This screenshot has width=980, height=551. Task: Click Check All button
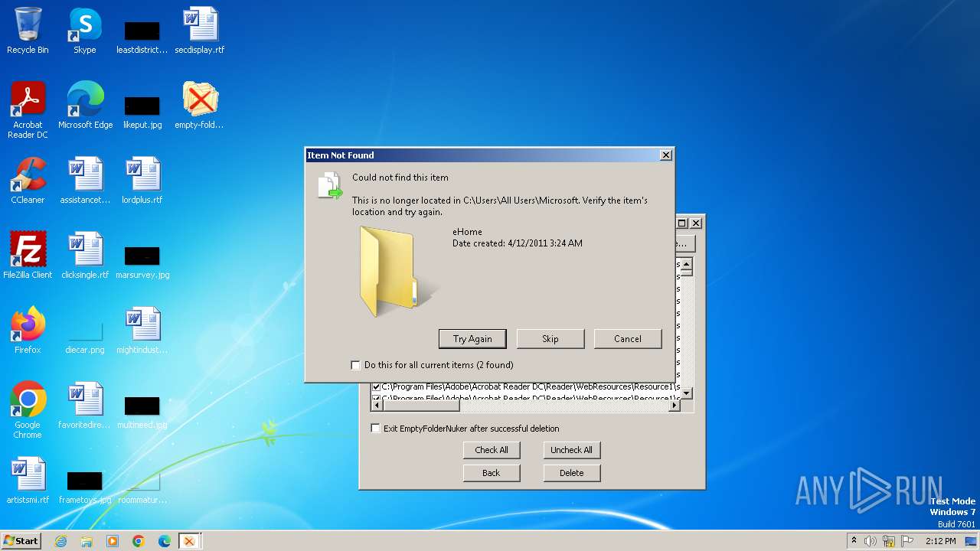click(x=492, y=450)
